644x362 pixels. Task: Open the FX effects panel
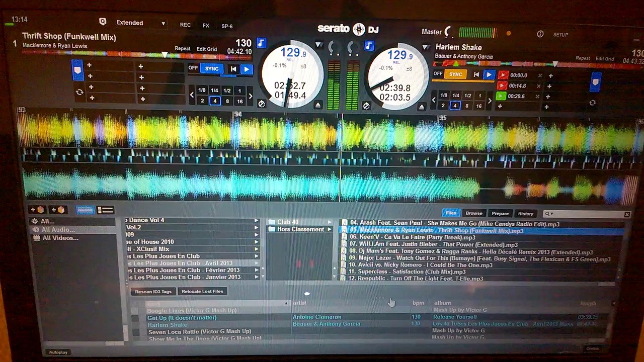tap(206, 26)
